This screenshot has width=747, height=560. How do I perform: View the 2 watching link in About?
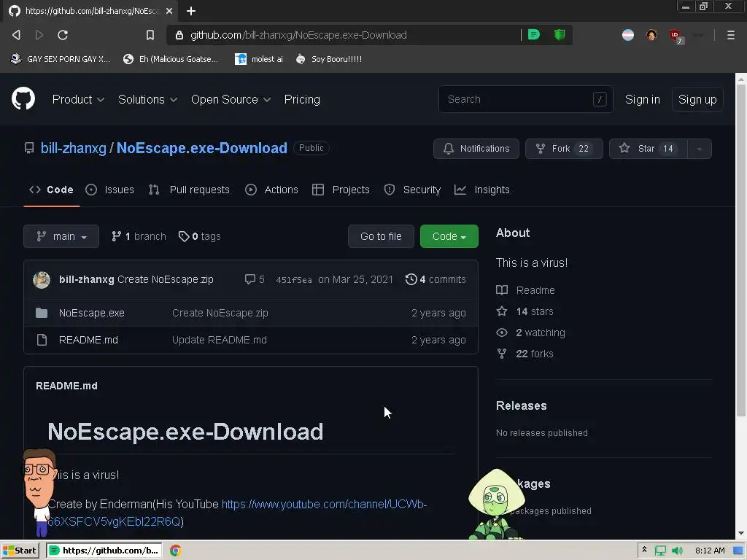click(x=531, y=332)
